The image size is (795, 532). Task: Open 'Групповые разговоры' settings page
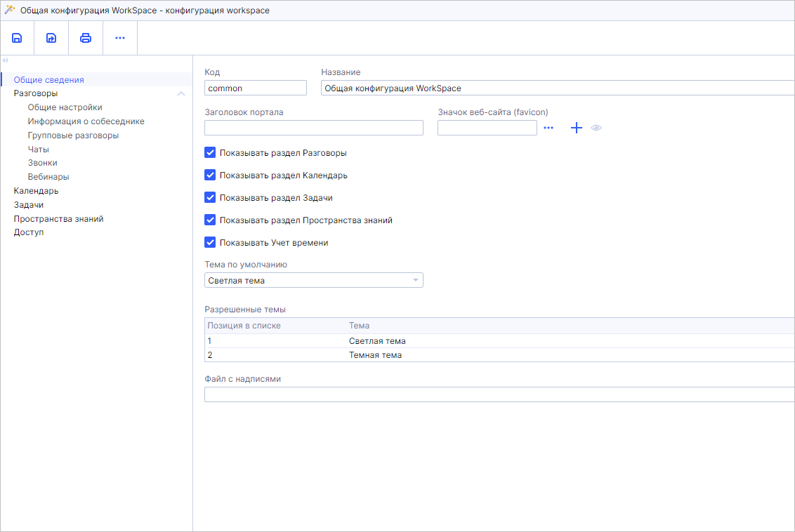coord(73,135)
